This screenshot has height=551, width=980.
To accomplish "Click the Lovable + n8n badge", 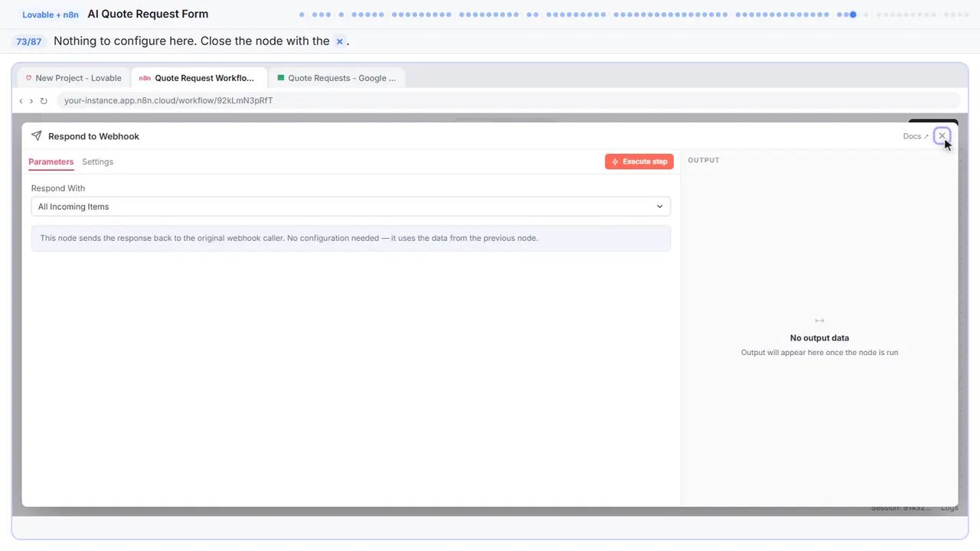I will tap(51, 15).
